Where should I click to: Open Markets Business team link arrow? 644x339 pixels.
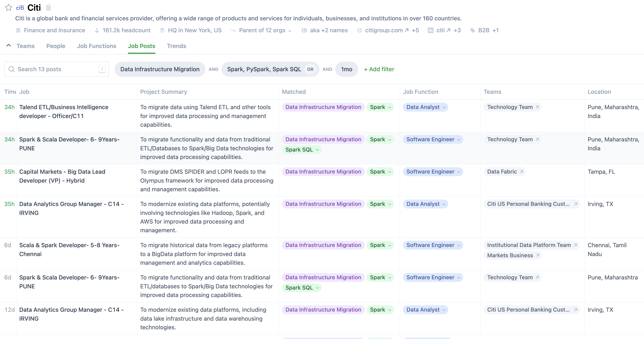537,255
